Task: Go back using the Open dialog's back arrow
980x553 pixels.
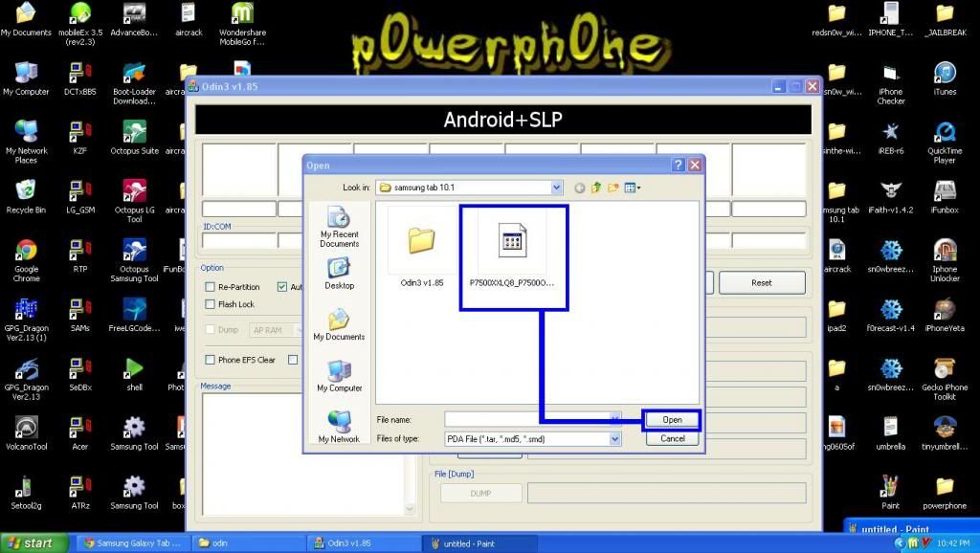Action: click(579, 188)
